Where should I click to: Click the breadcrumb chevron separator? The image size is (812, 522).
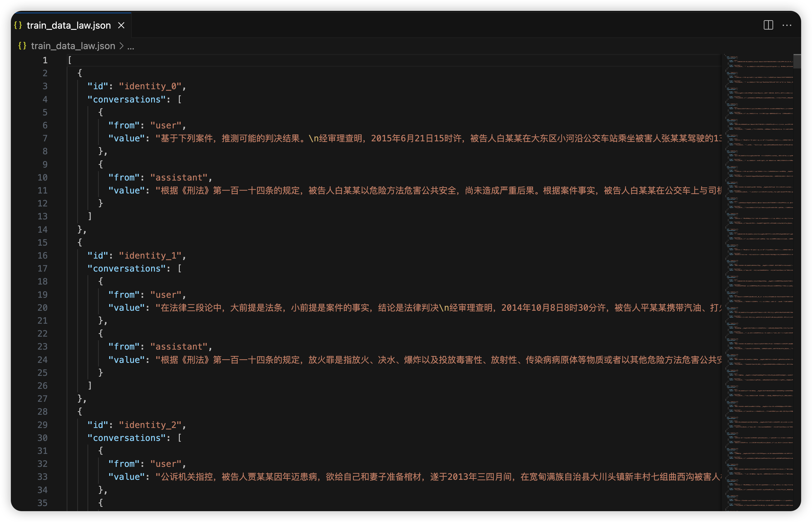[122, 46]
